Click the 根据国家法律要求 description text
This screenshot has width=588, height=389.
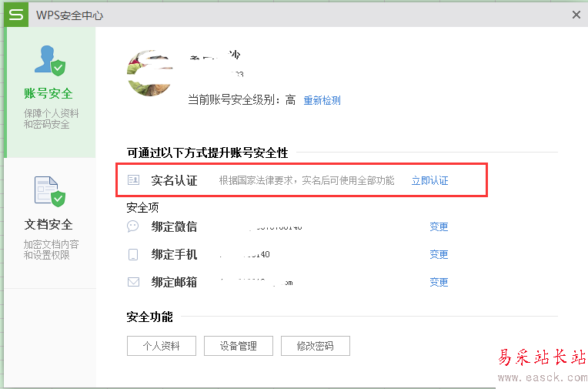coord(307,180)
